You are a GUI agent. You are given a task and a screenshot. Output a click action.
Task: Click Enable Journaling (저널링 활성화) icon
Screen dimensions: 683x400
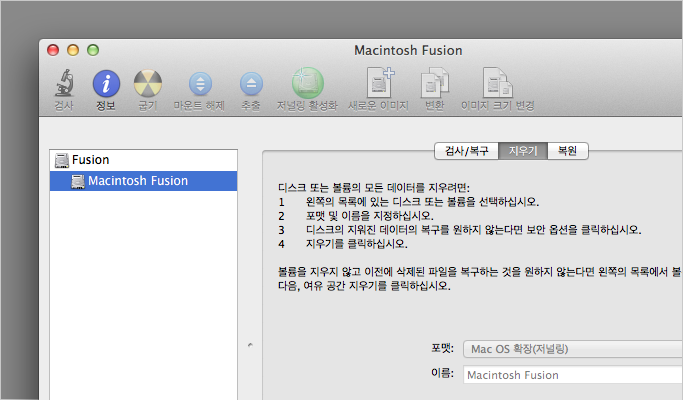(308, 83)
